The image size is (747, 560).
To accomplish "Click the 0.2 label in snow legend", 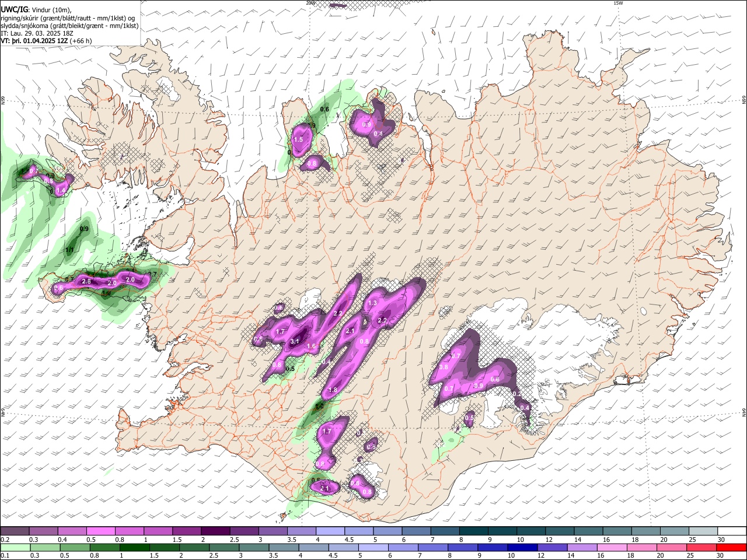I will click(x=5, y=540).
